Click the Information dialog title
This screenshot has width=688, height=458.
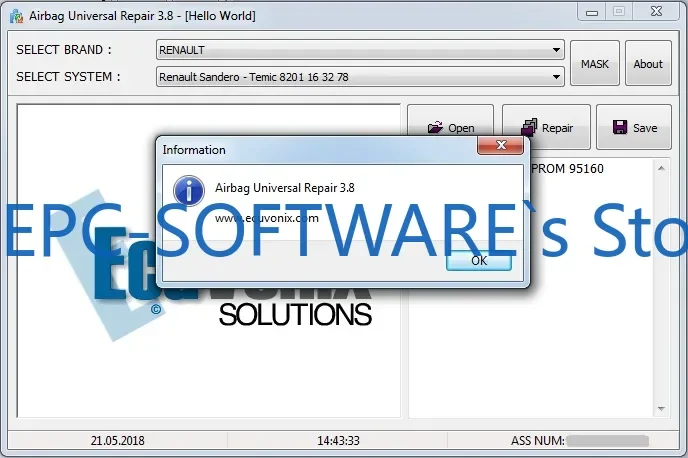pyautogui.click(x=194, y=150)
